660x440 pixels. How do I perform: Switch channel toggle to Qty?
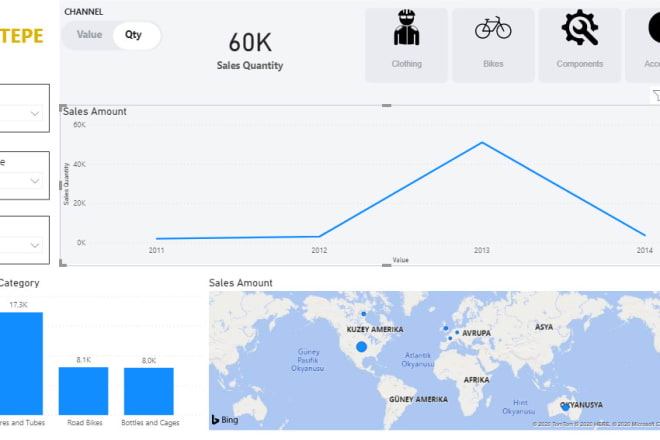133,35
